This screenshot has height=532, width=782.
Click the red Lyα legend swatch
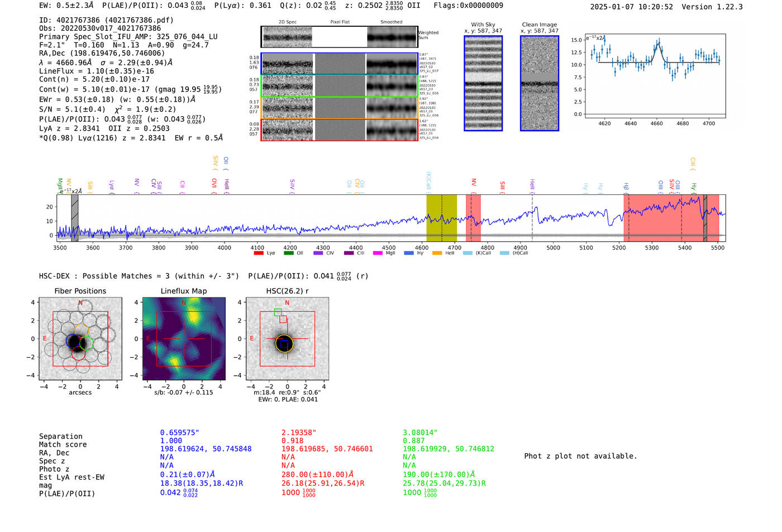pyautogui.click(x=259, y=253)
